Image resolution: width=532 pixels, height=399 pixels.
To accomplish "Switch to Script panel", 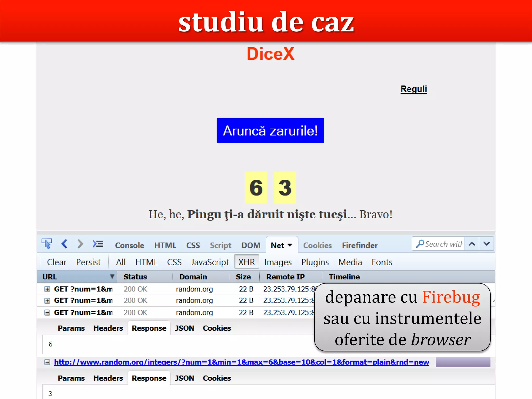I will tap(221, 245).
